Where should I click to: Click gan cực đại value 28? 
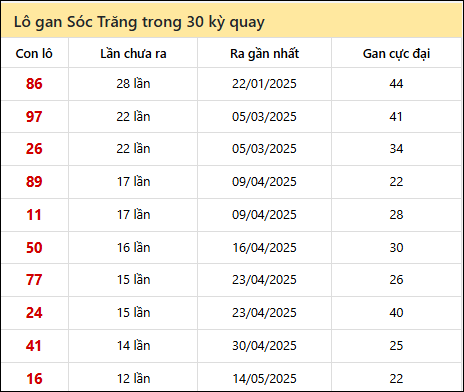pyautogui.click(x=396, y=215)
